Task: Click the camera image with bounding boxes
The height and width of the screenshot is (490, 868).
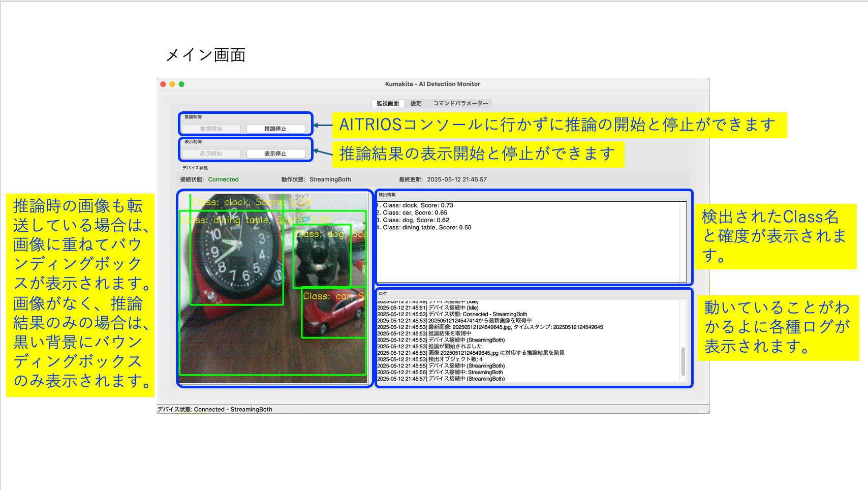Action: [x=273, y=287]
